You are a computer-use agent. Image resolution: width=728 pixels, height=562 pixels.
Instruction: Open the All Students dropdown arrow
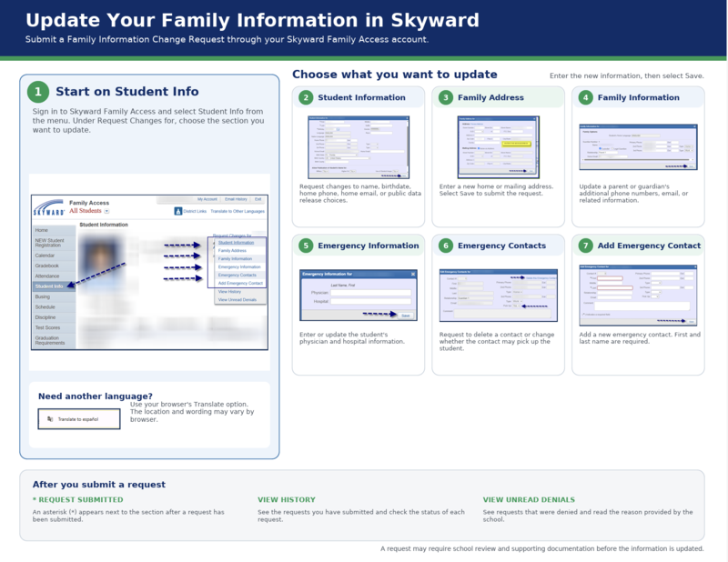106,211
